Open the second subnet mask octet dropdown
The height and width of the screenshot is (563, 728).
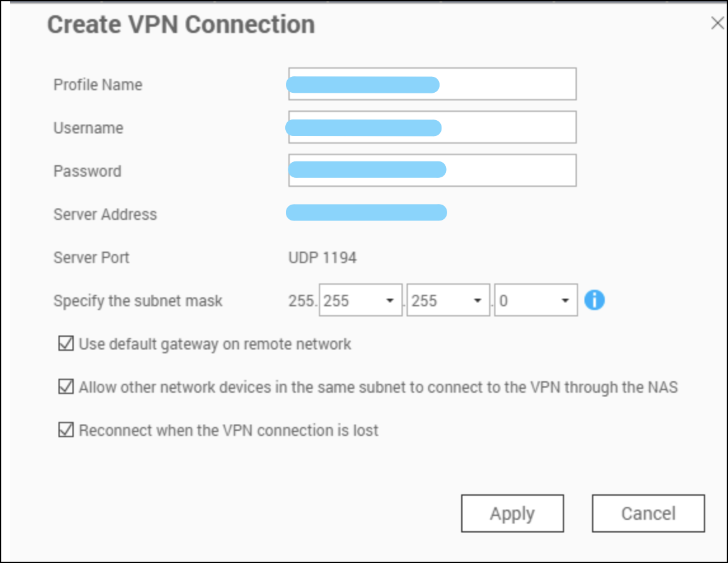(x=361, y=301)
